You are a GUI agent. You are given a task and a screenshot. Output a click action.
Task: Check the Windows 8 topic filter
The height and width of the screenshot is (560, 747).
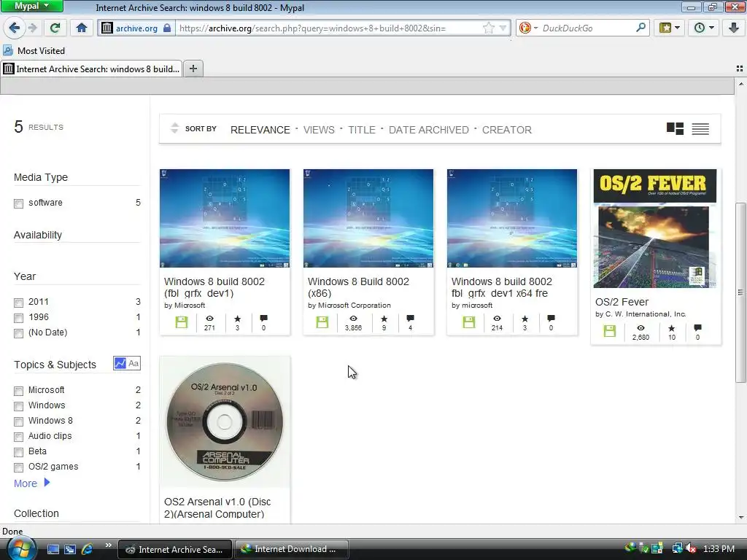point(18,421)
